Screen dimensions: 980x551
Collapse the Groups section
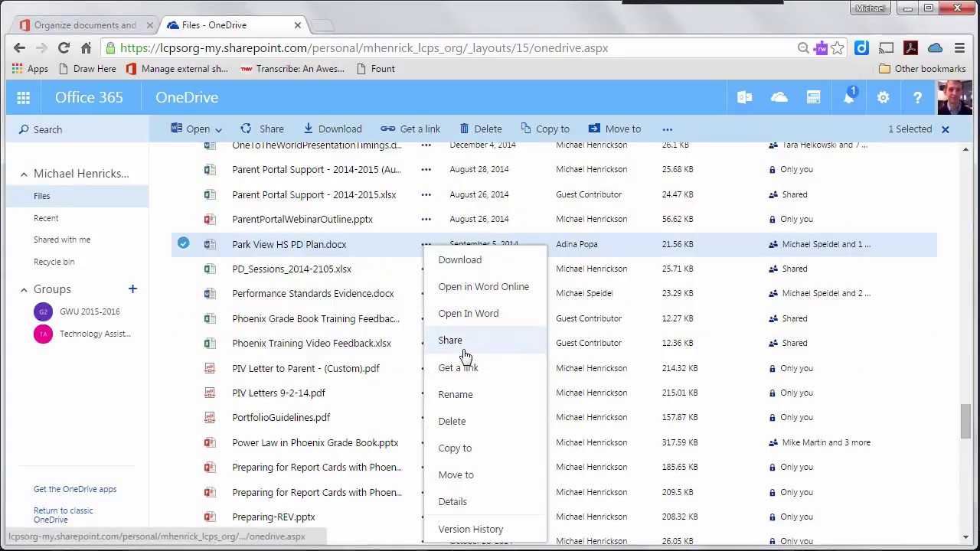[x=24, y=289]
